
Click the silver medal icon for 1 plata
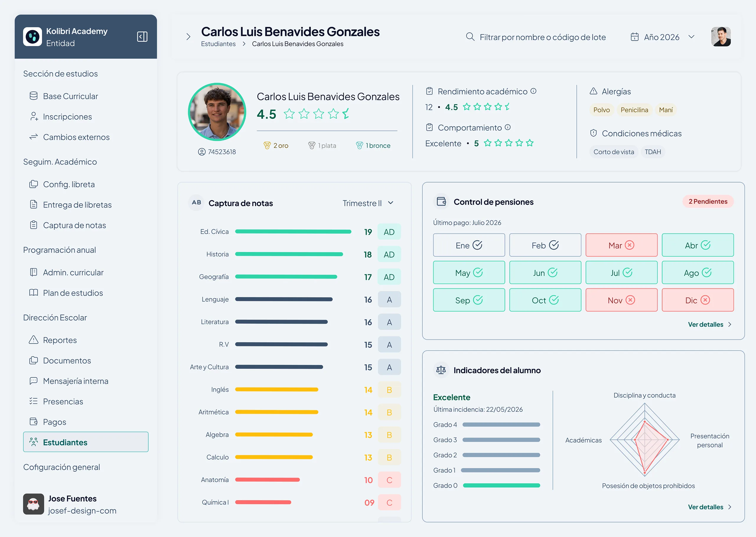click(311, 145)
